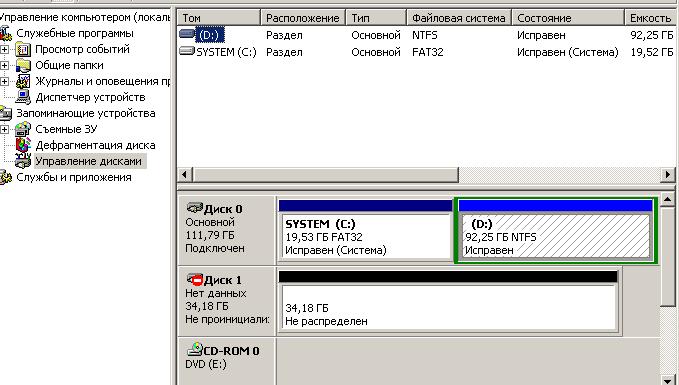Click the Shared Folders icon (Общие папки)
The width and height of the screenshot is (679, 385).
[23, 65]
